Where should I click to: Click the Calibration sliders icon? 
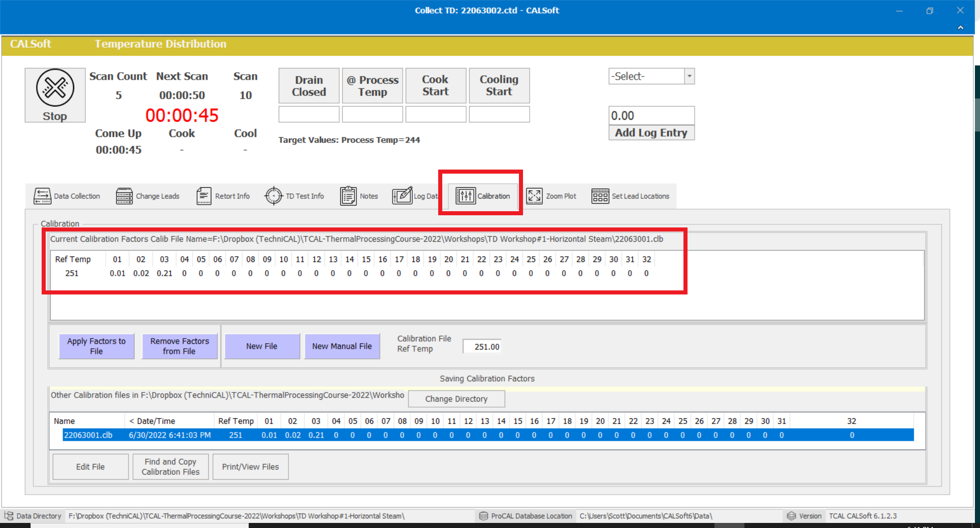466,196
